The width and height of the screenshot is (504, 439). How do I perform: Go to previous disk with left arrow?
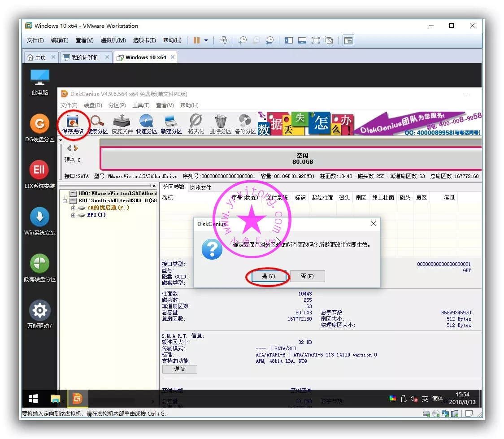click(x=69, y=148)
